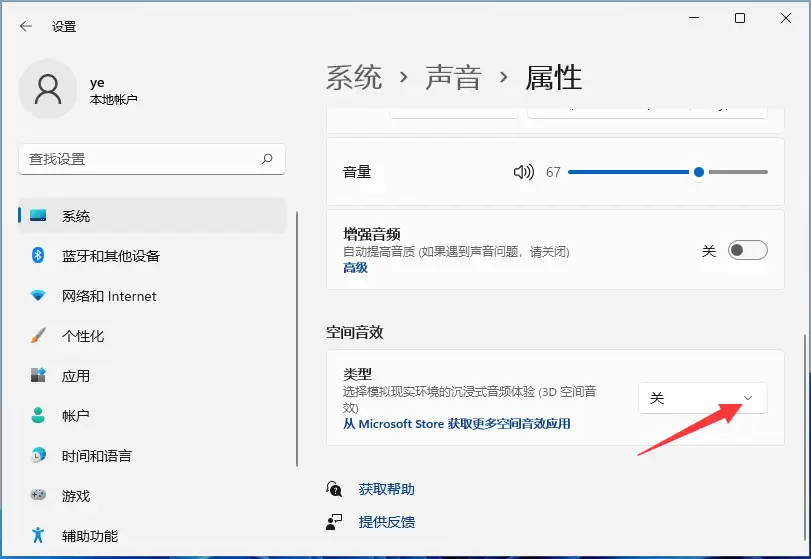
Task: Click the ye user avatar
Action: (x=48, y=89)
